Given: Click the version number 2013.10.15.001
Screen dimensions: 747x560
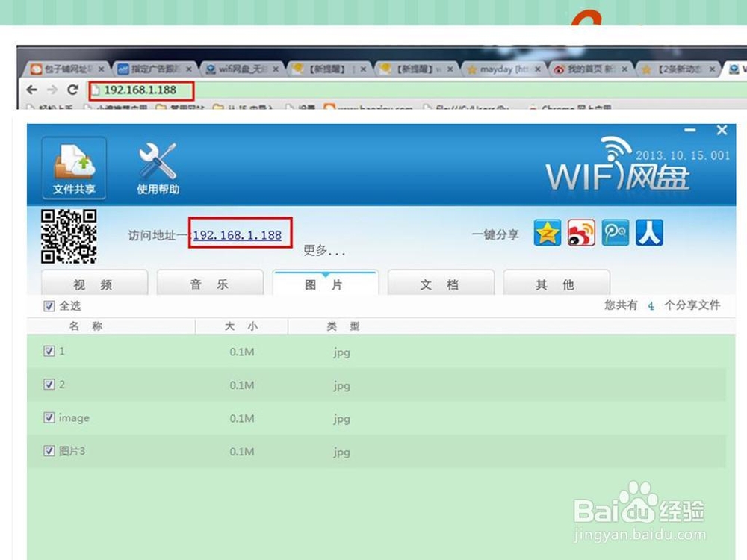Looking at the screenshot, I should [683, 155].
